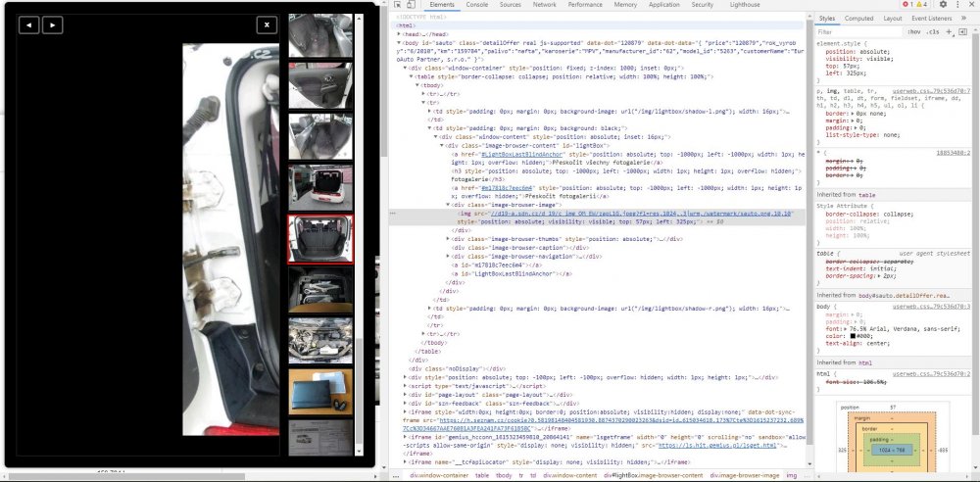The width and height of the screenshot is (980, 482).
Task: Close the lightbox photo gallery
Action: (x=267, y=25)
